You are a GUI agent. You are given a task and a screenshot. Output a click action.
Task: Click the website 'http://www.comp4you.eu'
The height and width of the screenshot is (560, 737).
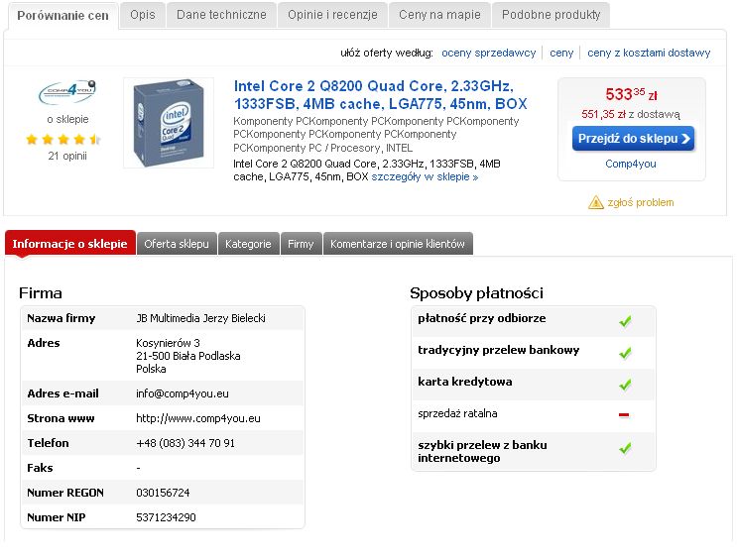(197, 418)
